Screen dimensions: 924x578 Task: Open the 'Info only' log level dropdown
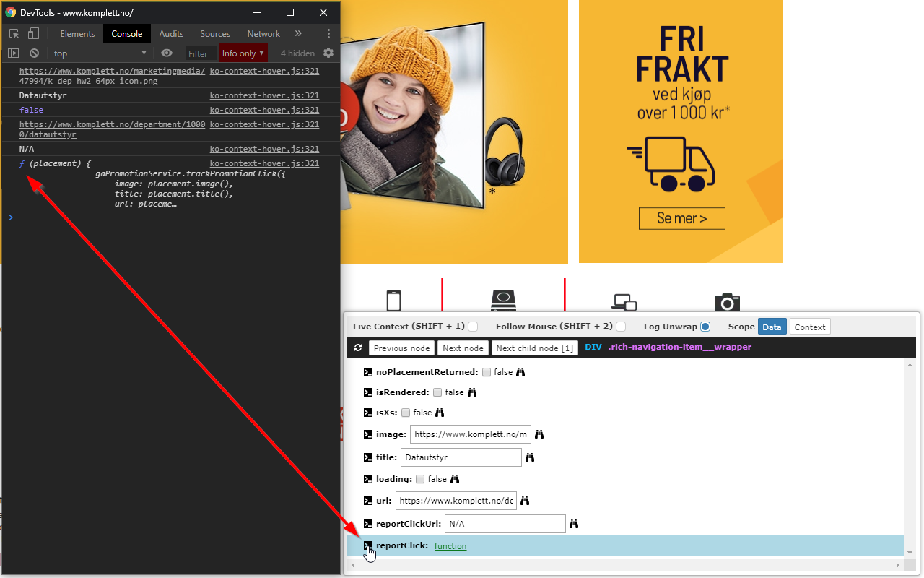tap(243, 53)
